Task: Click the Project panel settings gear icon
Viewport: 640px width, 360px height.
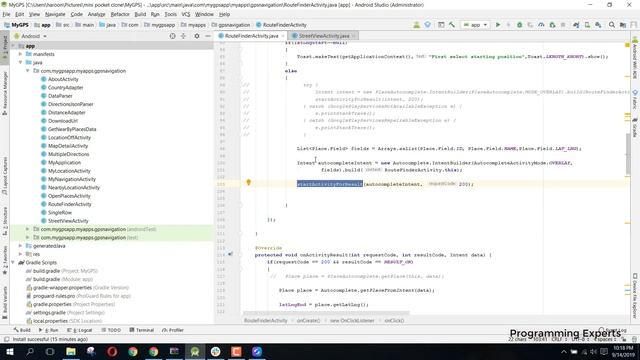Action: [197, 36]
